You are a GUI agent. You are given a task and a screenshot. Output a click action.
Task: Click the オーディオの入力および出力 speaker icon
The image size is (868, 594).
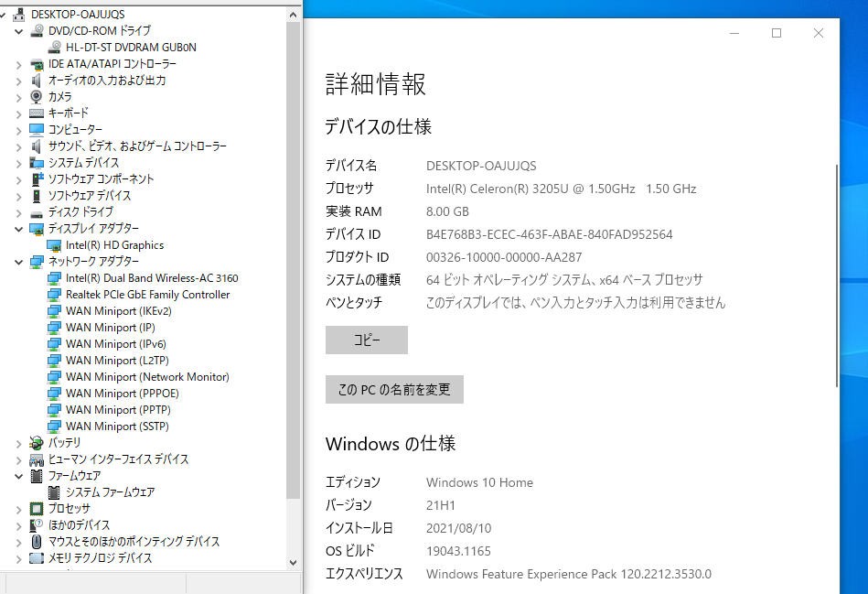pyautogui.click(x=37, y=81)
